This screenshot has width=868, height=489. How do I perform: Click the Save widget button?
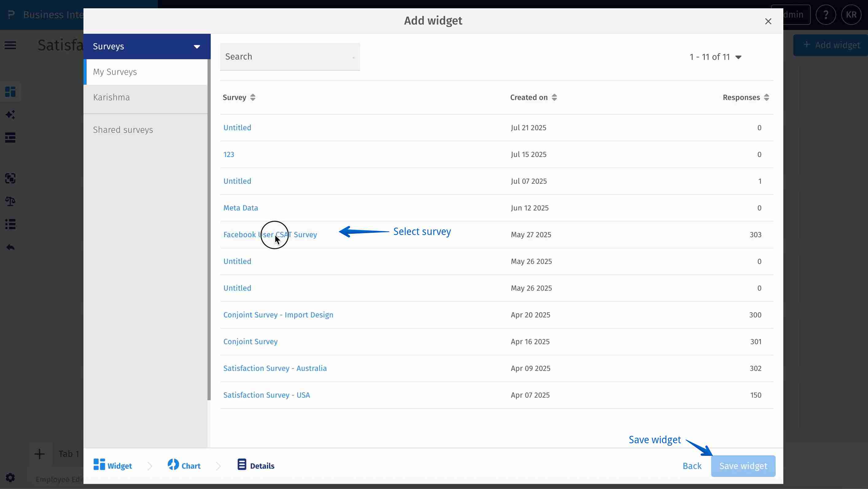tap(743, 466)
